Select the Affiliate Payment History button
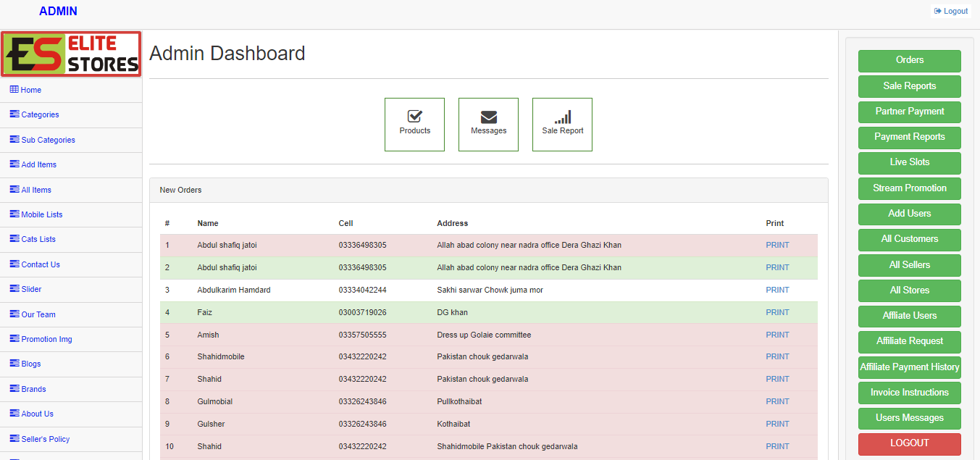Viewport: 980px width, 460px height. click(909, 367)
